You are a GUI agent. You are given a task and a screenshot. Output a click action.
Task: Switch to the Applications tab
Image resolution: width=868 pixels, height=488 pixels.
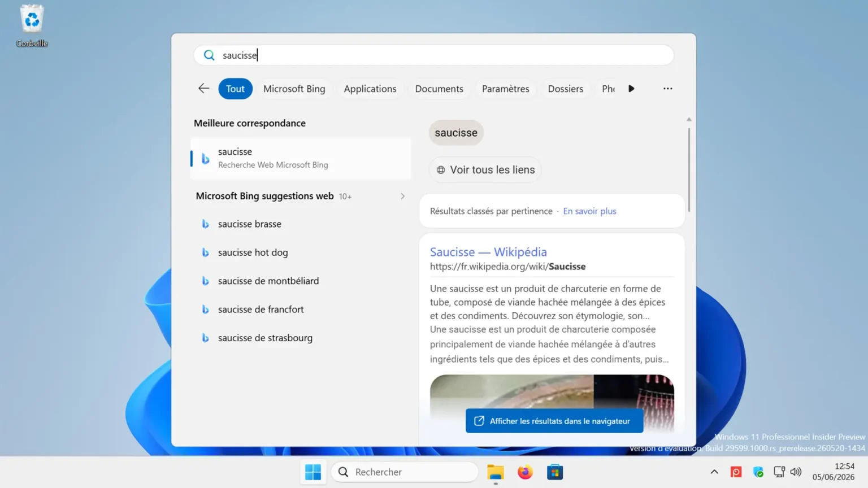[370, 89]
